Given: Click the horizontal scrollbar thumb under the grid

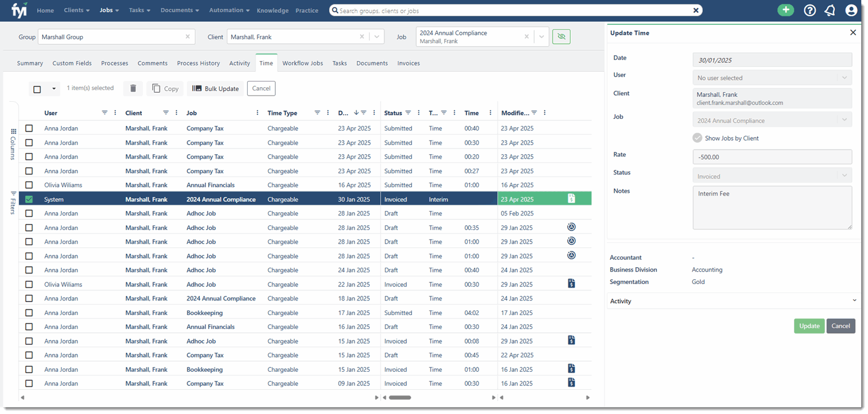Looking at the screenshot, I should (x=400, y=398).
